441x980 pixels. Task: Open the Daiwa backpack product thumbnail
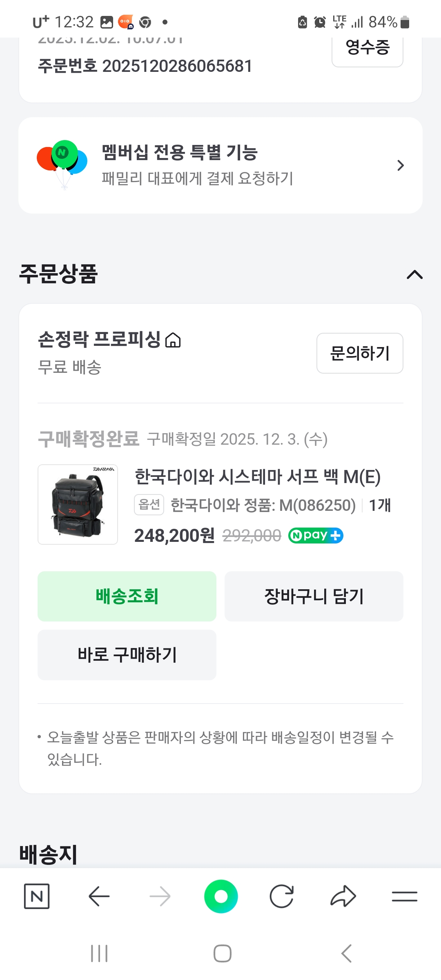78,504
